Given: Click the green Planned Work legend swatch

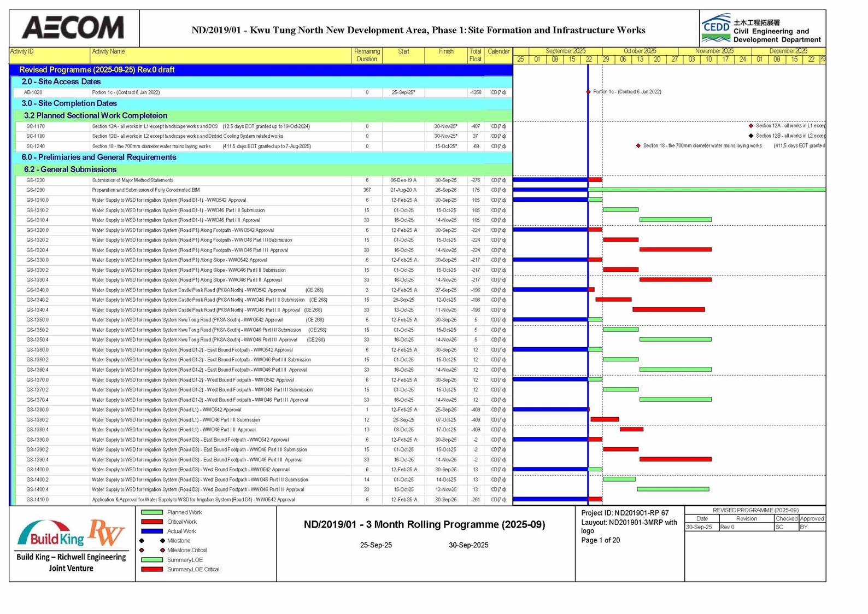Looking at the screenshot, I should [152, 512].
